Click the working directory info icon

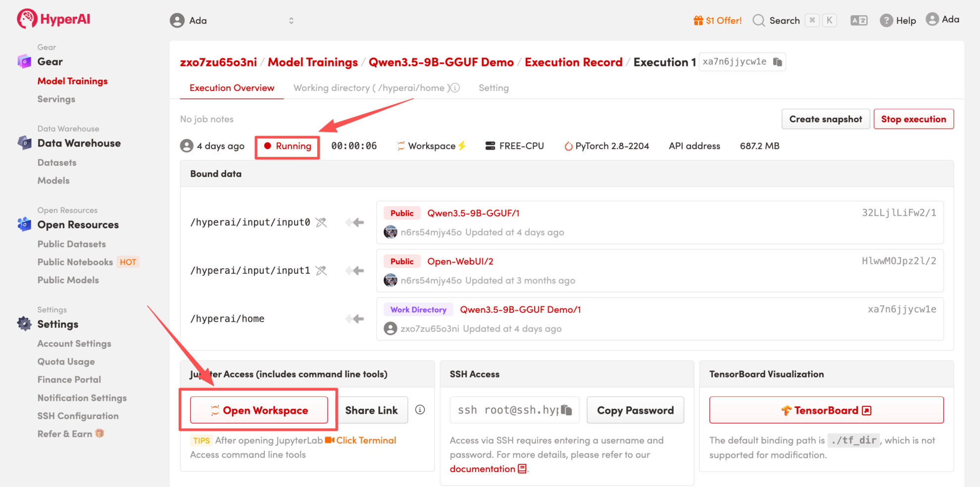pyautogui.click(x=455, y=88)
